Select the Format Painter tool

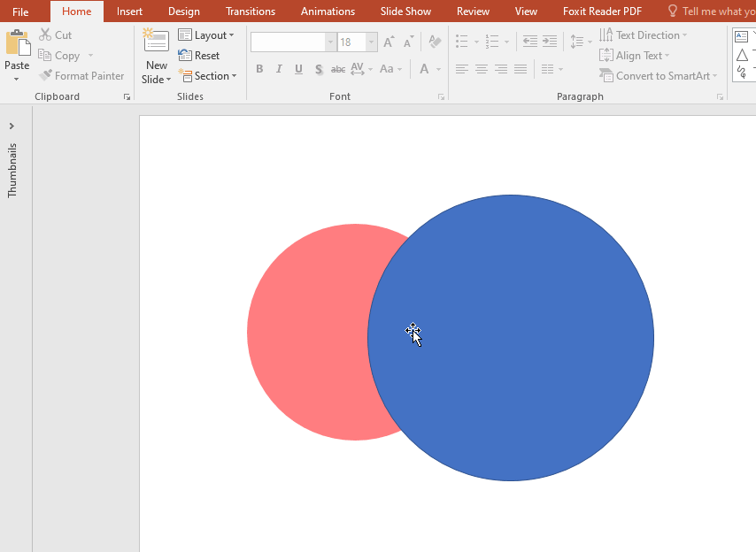tap(82, 75)
